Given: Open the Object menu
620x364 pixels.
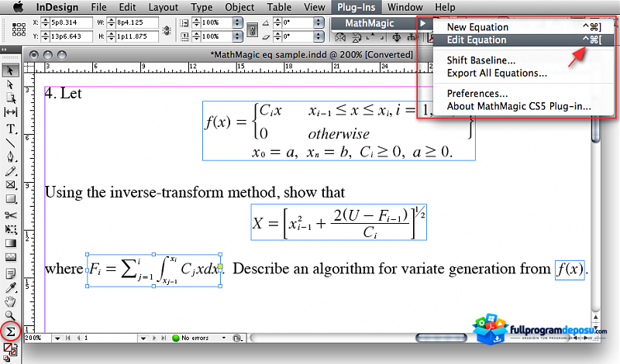Looking at the screenshot, I should tap(239, 7).
